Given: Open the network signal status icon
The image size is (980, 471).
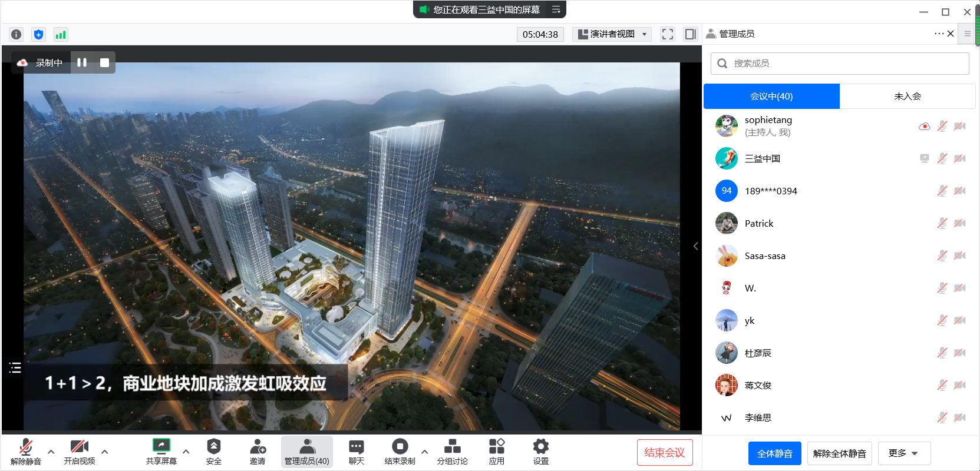Looking at the screenshot, I should (x=60, y=34).
